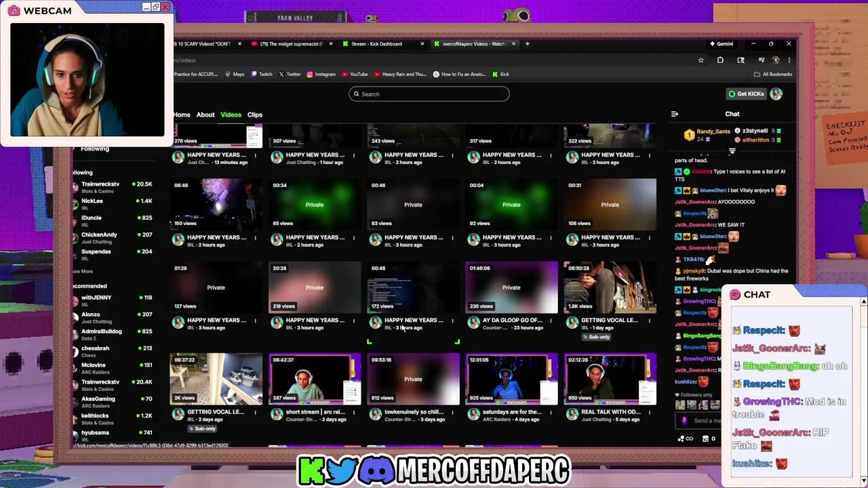Close the webcam overlay window

click(x=165, y=7)
